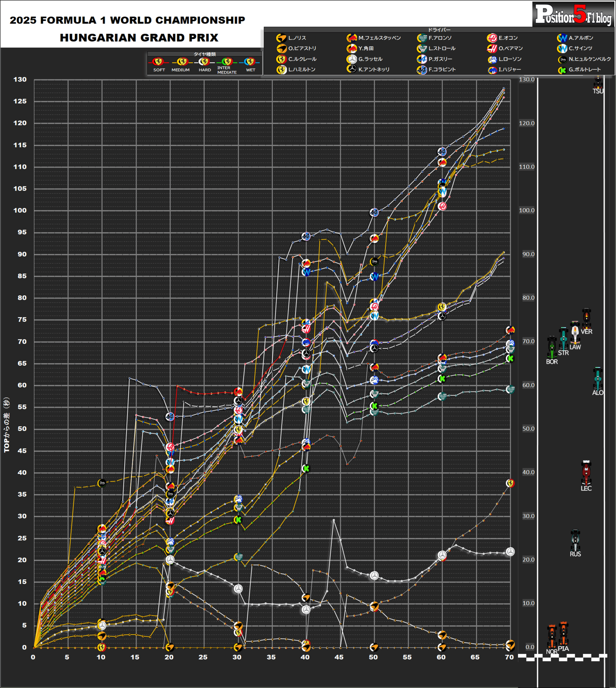Select the LAW car icon
This screenshot has height=688, width=616.
pos(575,332)
